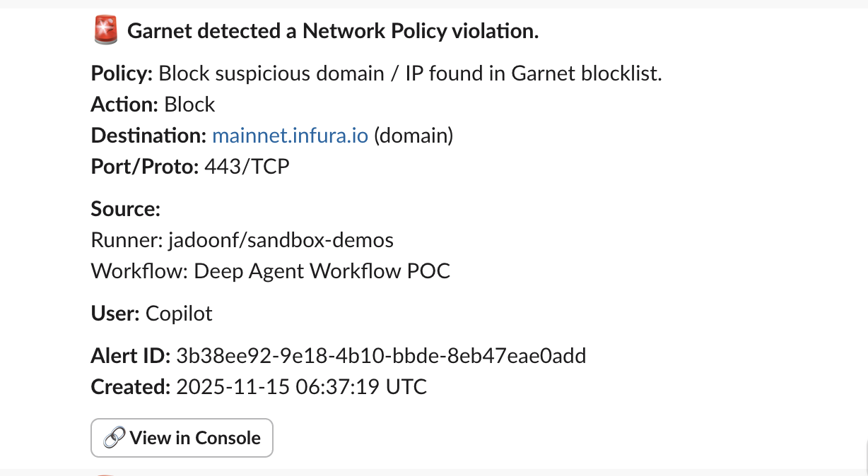
Task: Open the mainnet.infura.io domain link
Action: coord(289,135)
